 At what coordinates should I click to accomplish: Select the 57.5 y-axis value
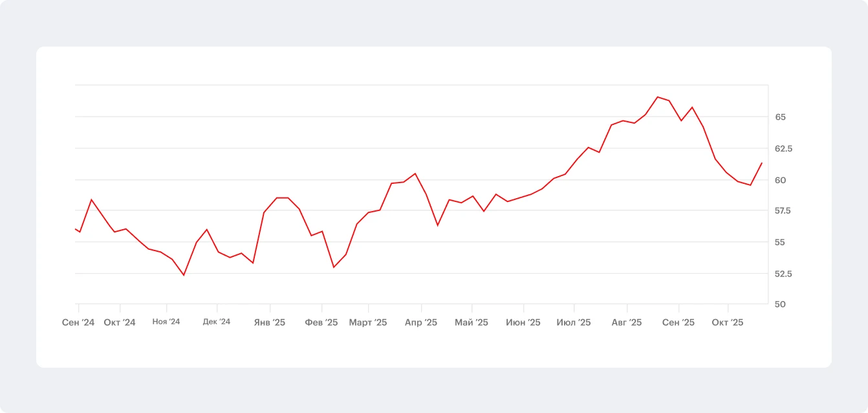(x=783, y=211)
